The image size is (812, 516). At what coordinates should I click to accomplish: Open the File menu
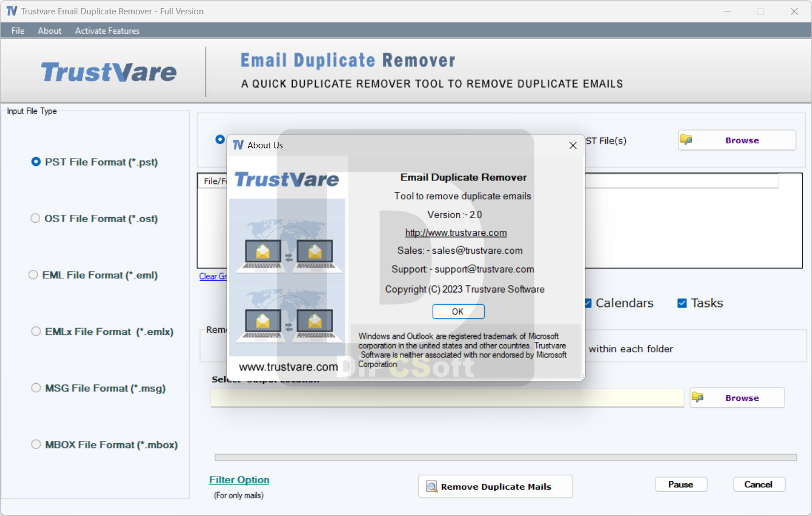click(x=18, y=31)
